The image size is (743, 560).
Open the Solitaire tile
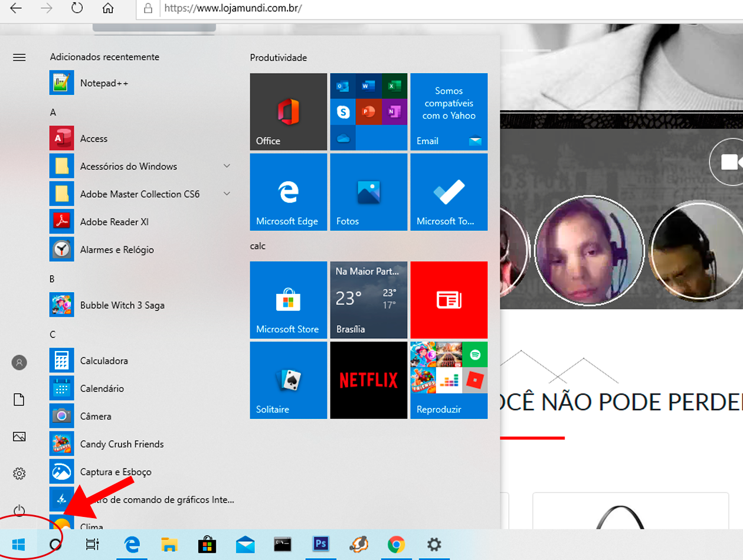tap(288, 380)
